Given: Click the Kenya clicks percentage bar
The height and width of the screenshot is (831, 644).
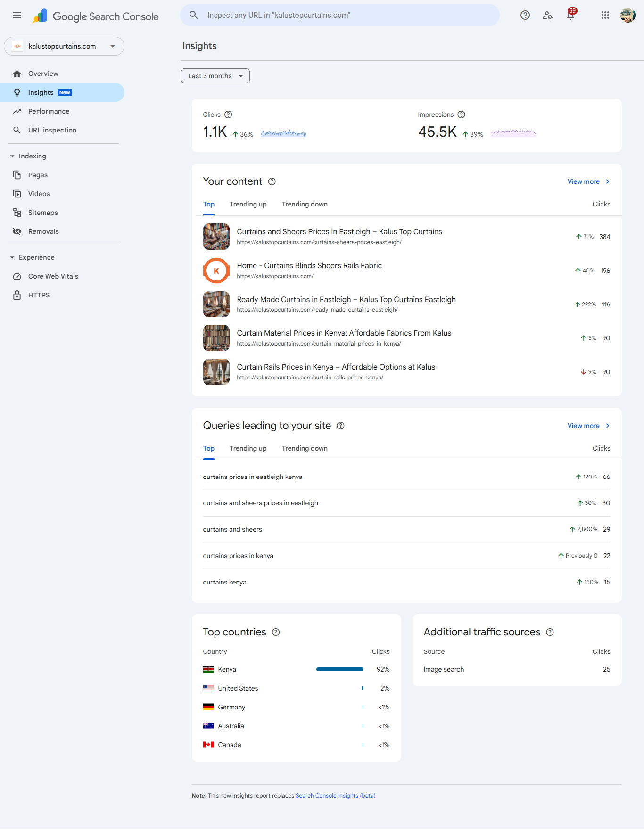Looking at the screenshot, I should 340,669.
